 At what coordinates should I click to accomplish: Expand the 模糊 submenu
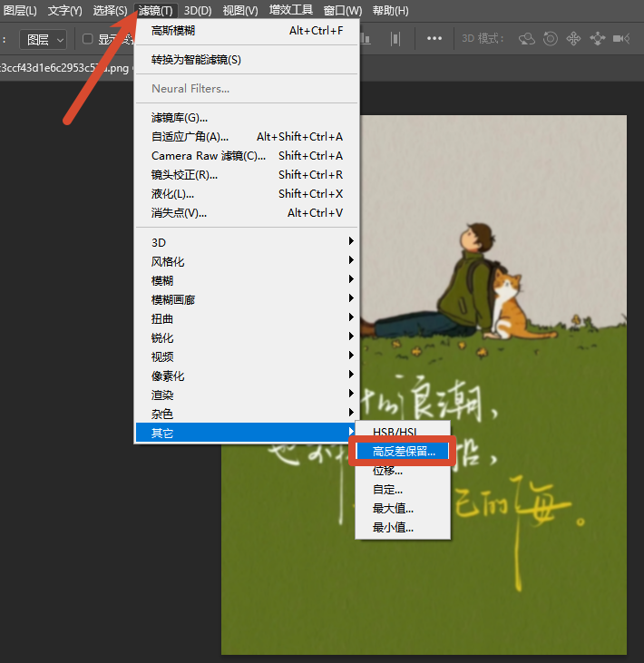click(247, 280)
